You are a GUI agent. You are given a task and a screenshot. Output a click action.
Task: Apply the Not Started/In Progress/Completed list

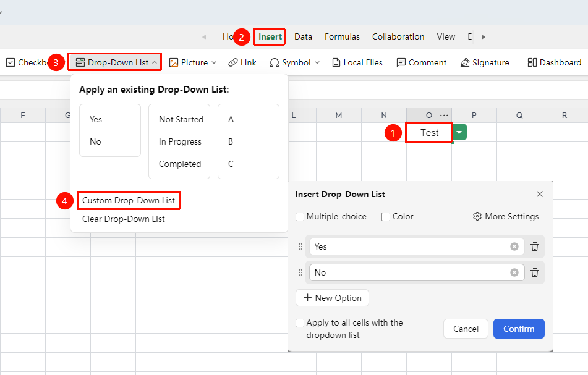pyautogui.click(x=179, y=141)
